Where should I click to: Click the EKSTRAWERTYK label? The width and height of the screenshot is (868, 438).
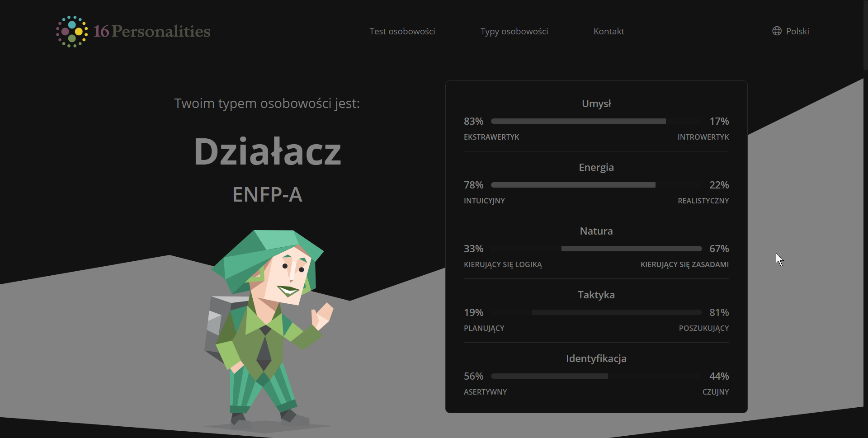pyautogui.click(x=491, y=137)
